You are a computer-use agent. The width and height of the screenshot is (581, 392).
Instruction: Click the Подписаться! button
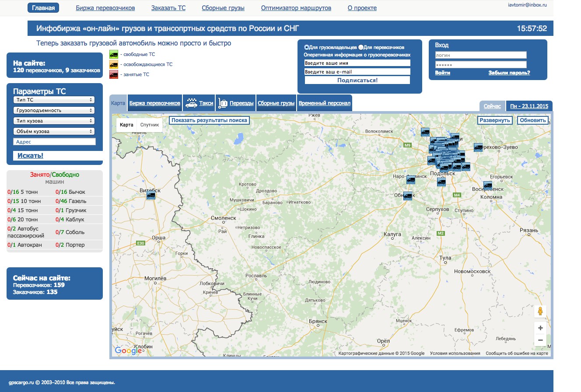[357, 80]
